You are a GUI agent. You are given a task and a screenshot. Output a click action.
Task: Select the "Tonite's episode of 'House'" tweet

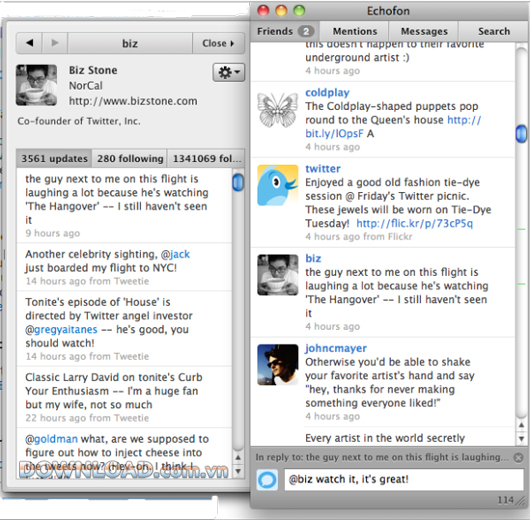point(124,329)
